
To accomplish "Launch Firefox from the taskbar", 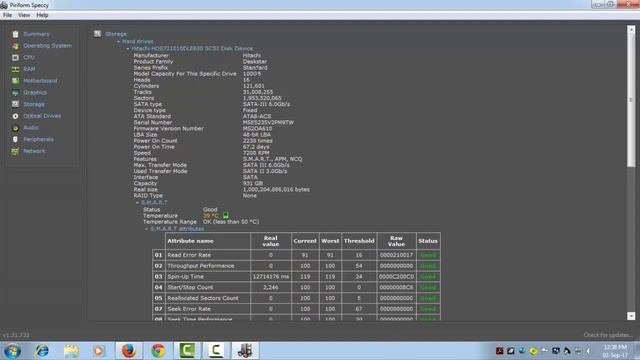I will [x=129, y=351].
